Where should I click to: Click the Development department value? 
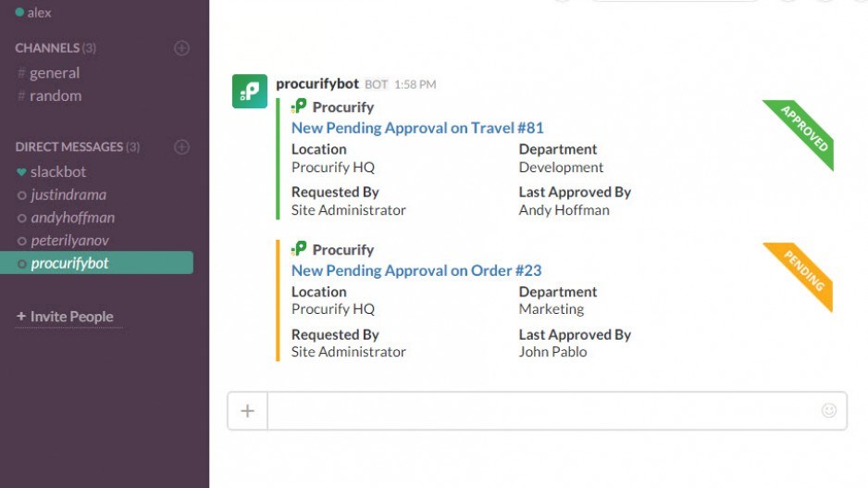(561, 168)
